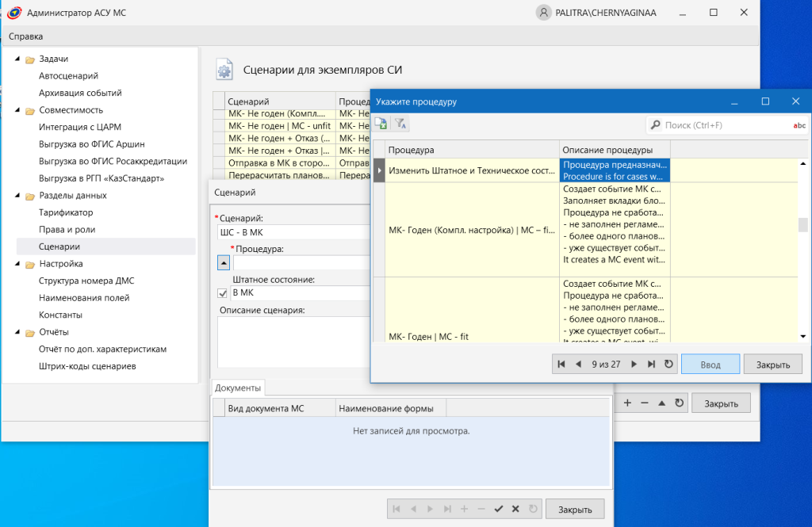Click the checkmark post icon in Сценарий form
Image resolution: width=812 pixels, height=527 pixels.
(x=498, y=509)
